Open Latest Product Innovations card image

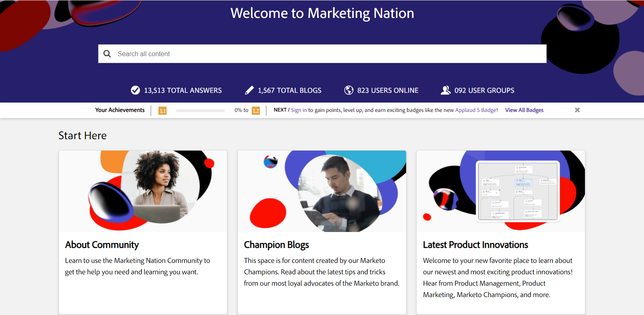pyautogui.click(x=501, y=191)
